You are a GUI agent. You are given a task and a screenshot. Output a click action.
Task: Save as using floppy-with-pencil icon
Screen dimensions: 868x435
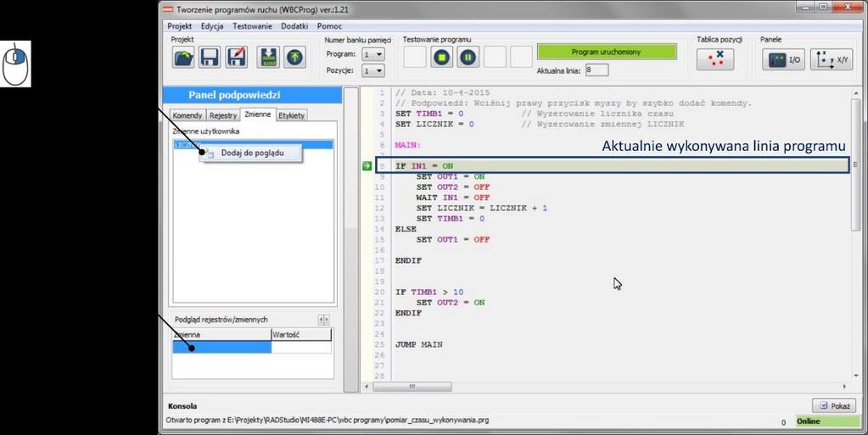click(237, 57)
